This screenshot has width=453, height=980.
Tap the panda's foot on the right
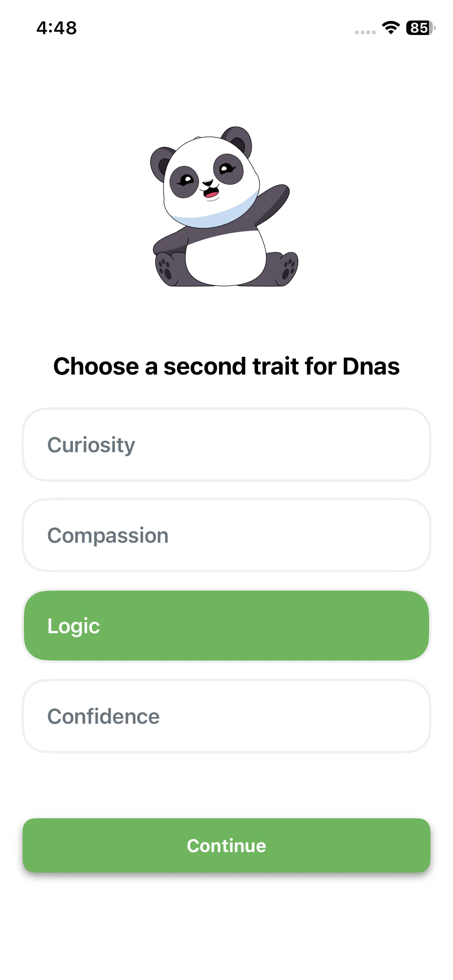tap(288, 268)
